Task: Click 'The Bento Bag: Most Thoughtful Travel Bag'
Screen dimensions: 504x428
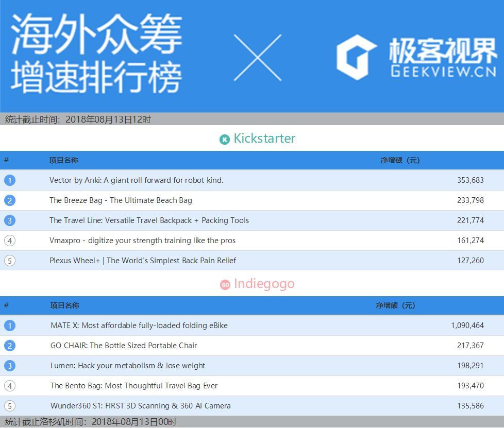Action: tap(134, 386)
